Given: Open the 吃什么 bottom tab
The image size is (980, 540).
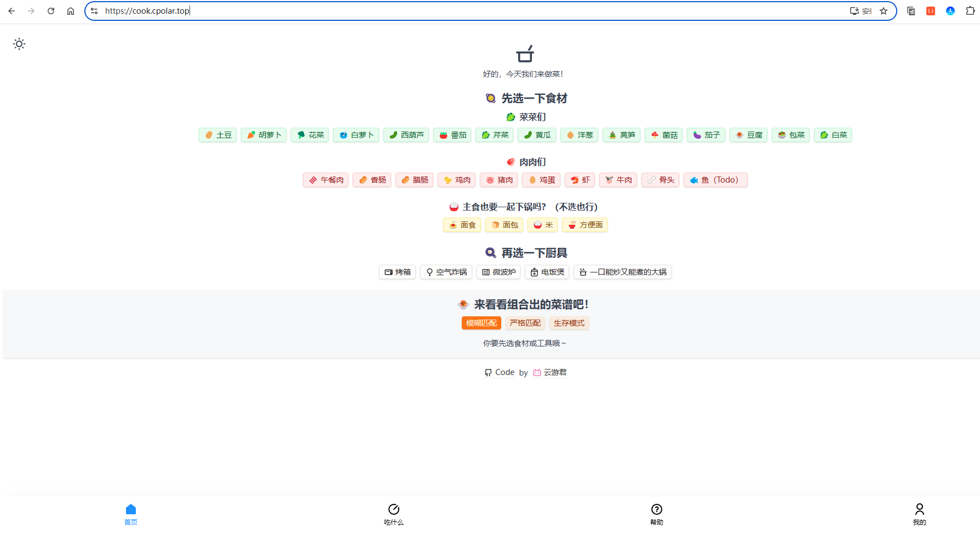Looking at the screenshot, I should 393,514.
